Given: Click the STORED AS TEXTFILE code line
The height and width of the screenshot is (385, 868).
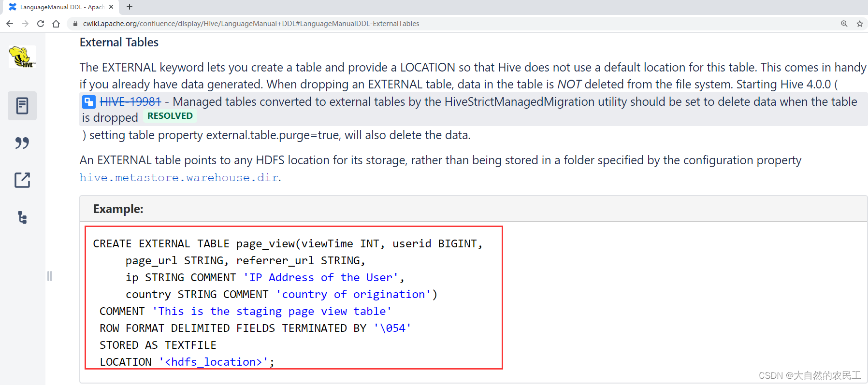Looking at the screenshot, I should pyautogui.click(x=158, y=345).
